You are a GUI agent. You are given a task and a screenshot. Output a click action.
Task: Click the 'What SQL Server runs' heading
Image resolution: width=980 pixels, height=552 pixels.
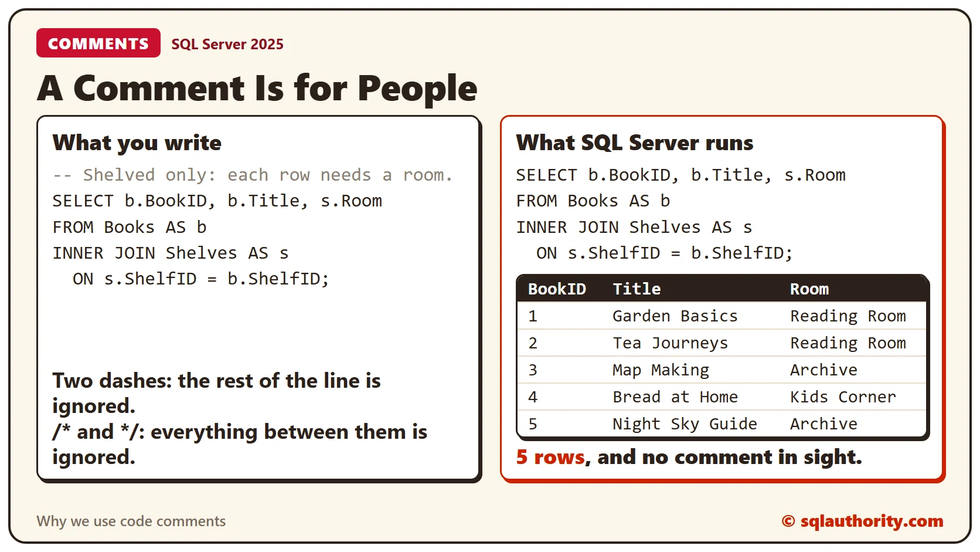[635, 143]
